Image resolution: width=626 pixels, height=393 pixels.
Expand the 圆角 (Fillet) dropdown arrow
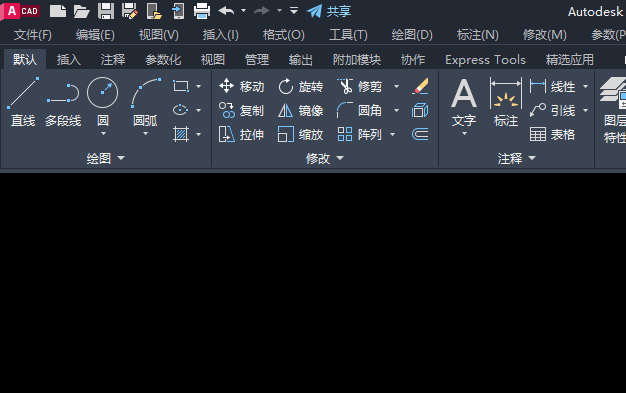pyautogui.click(x=396, y=110)
